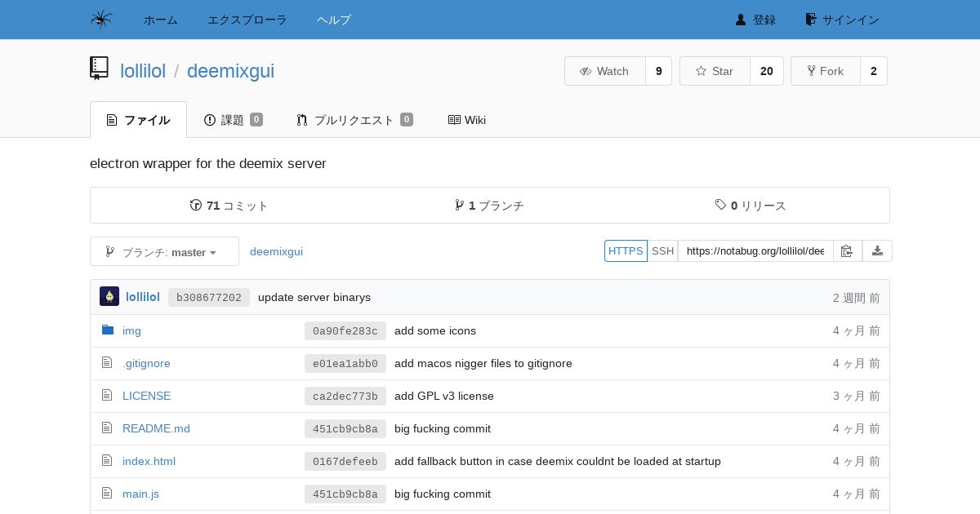Click the commit history icon beside 71
Viewport: 980px width, 514px height.
point(196,205)
